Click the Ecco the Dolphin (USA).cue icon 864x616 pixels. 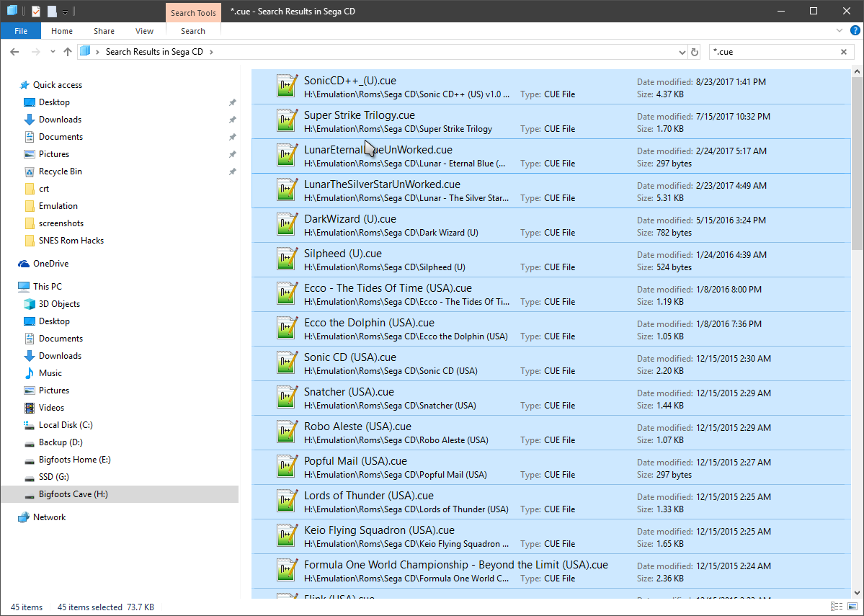[287, 329]
